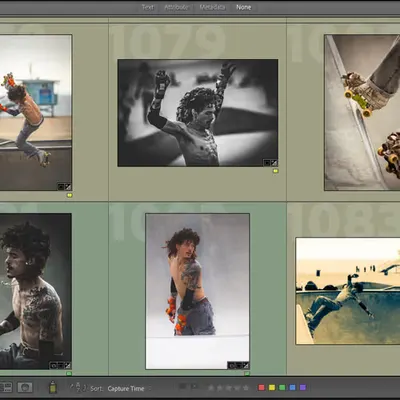This screenshot has height=400, width=400.
Task: Toggle A-Z sort direction icon
Action: point(78,388)
